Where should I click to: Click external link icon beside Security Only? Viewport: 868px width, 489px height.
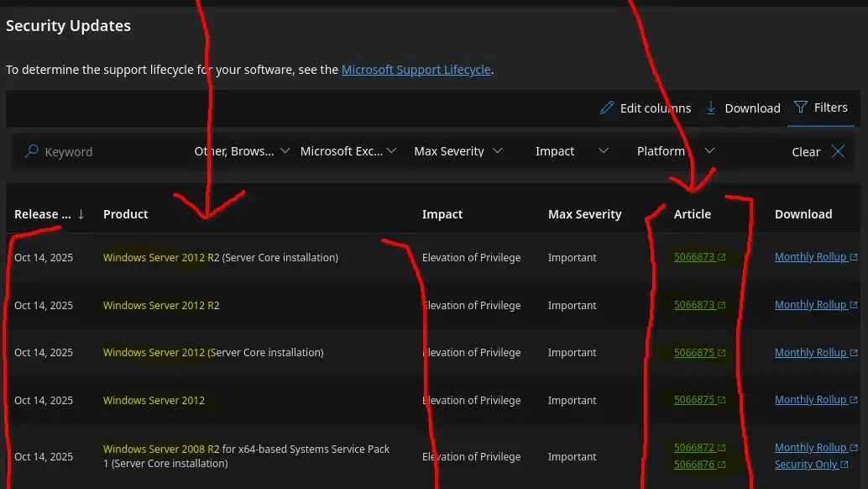(844, 465)
